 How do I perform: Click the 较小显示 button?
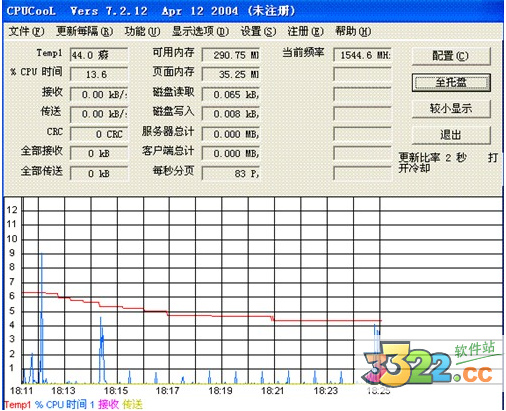click(x=451, y=108)
